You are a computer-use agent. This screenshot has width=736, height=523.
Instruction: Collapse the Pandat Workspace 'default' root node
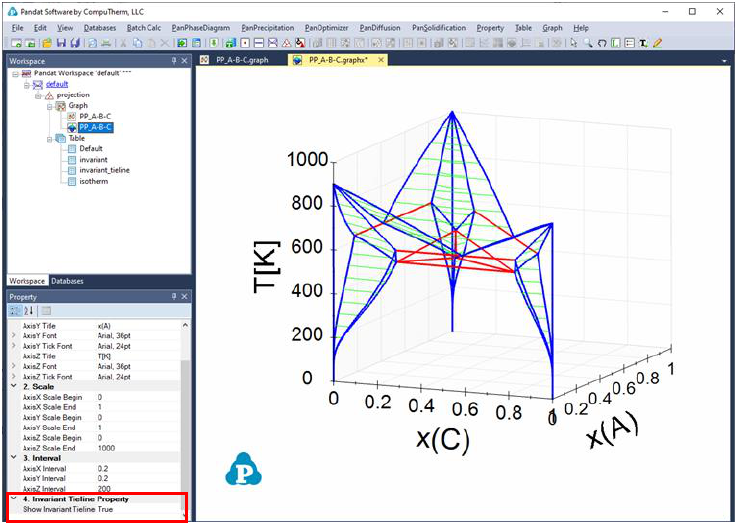click(15, 74)
